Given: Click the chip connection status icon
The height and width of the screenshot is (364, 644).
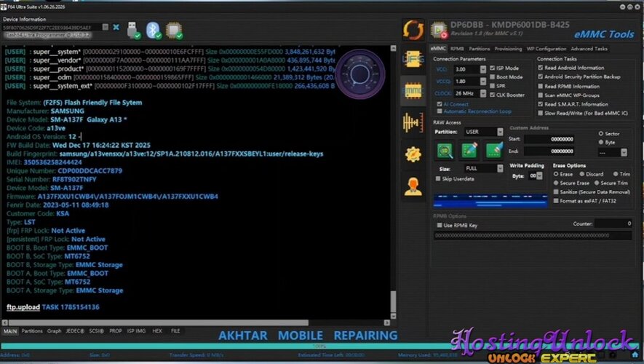Looking at the screenshot, I should pyautogui.click(x=174, y=31).
